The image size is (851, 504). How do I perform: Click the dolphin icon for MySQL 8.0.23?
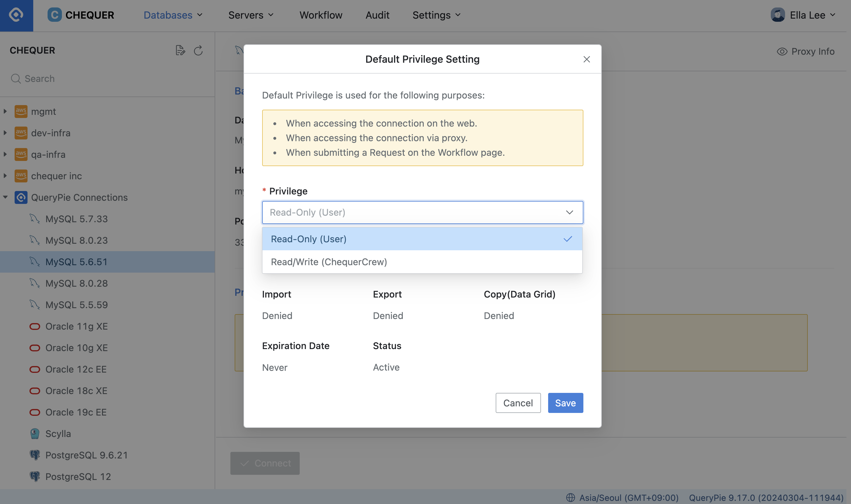pos(35,240)
